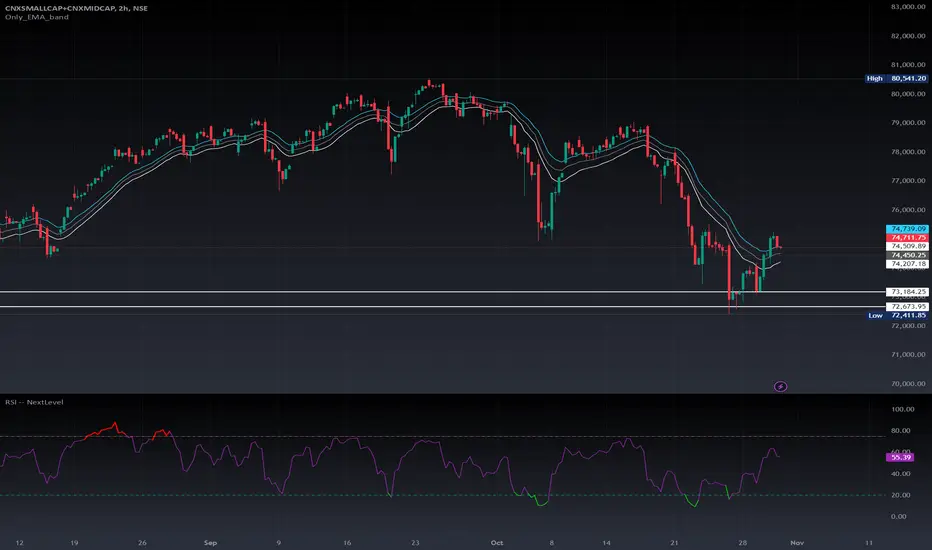Select the green dashed RSI 20 line
Image resolution: width=932 pixels, height=550 pixels.
pyautogui.click(x=443, y=495)
